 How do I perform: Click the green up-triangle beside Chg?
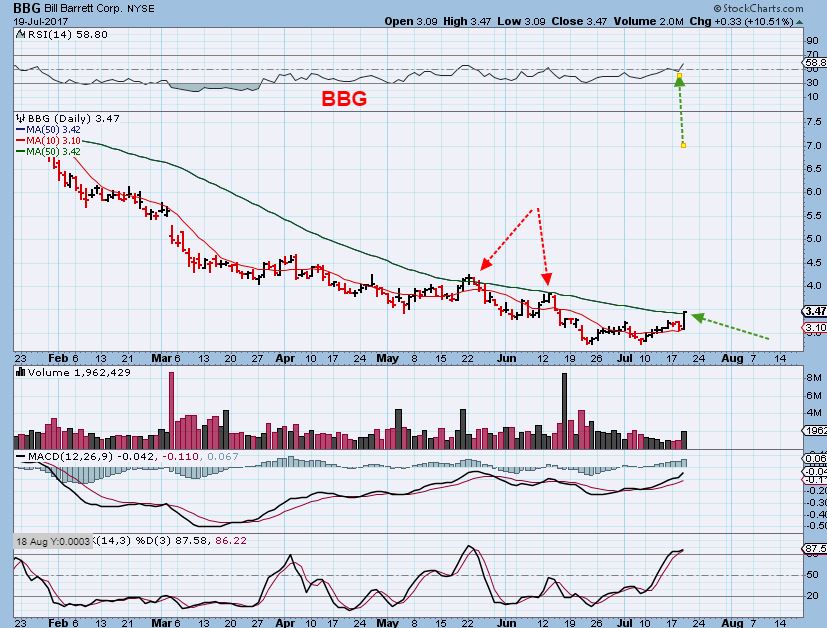coord(800,22)
